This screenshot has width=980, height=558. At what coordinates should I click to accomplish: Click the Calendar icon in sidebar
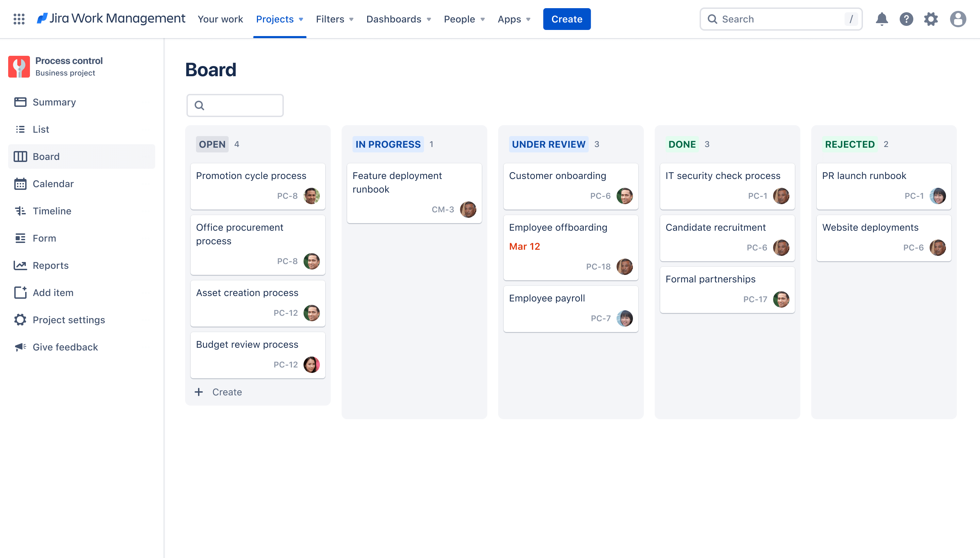click(x=20, y=183)
